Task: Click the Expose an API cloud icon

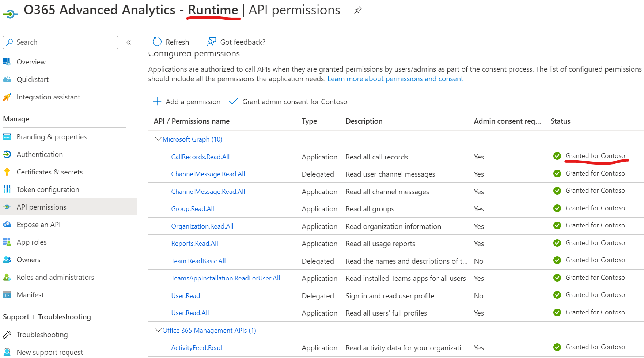Action: click(x=7, y=225)
